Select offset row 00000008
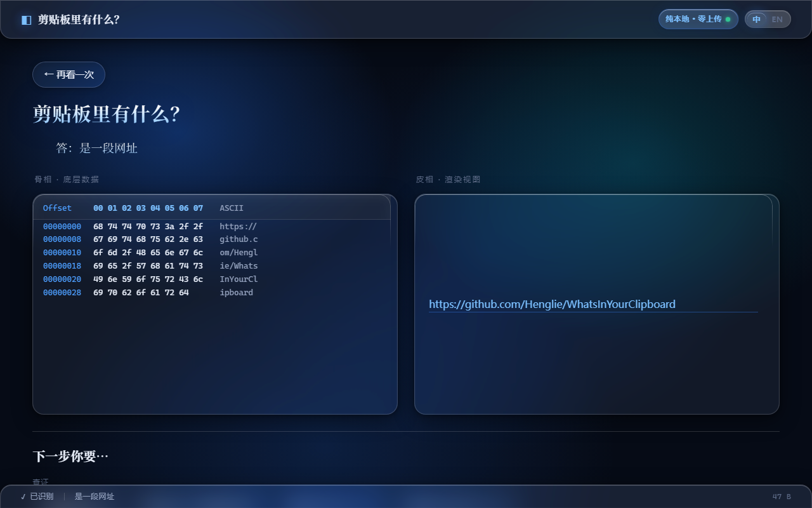Image resolution: width=812 pixels, height=508 pixels. [62, 239]
